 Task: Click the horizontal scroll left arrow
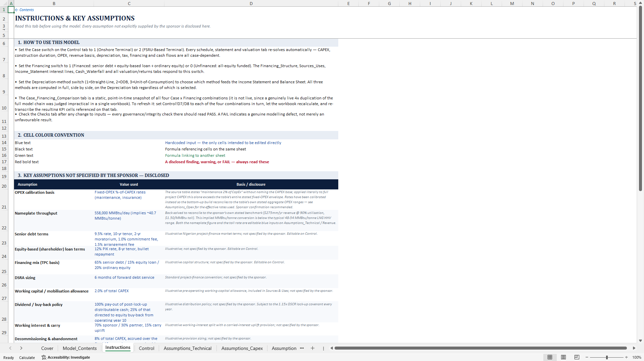(332, 348)
